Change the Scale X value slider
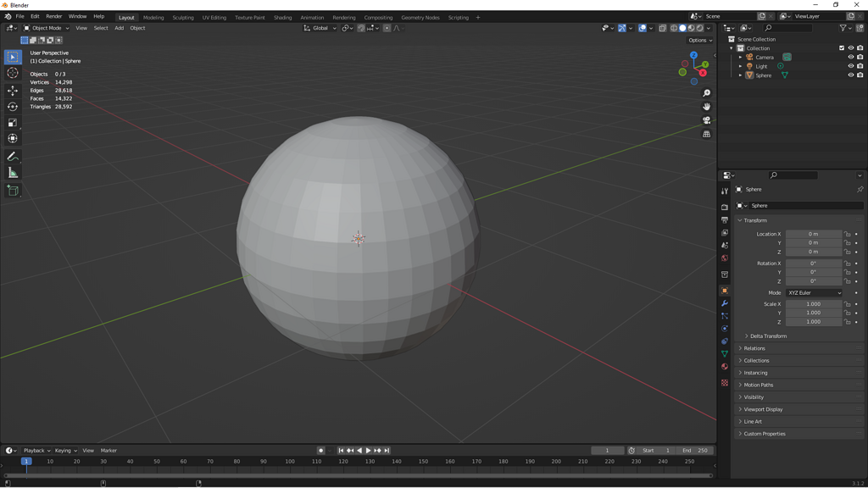The height and width of the screenshot is (488, 868). (814, 303)
